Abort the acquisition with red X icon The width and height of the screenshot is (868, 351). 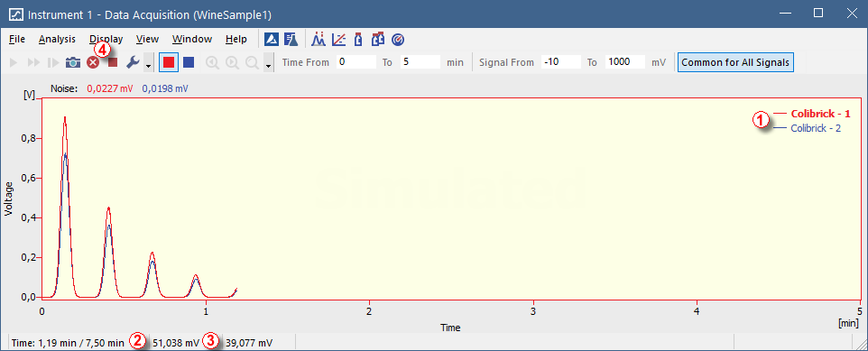point(93,62)
